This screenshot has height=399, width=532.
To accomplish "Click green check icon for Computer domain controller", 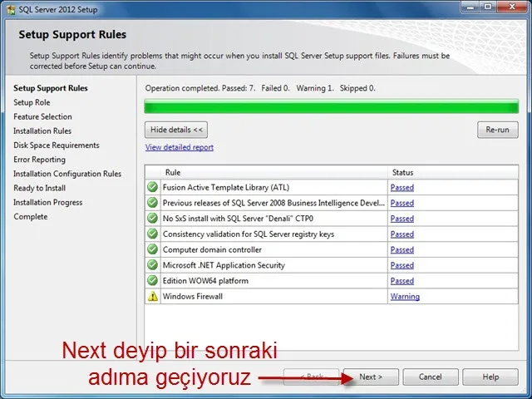I will pyautogui.click(x=153, y=249).
